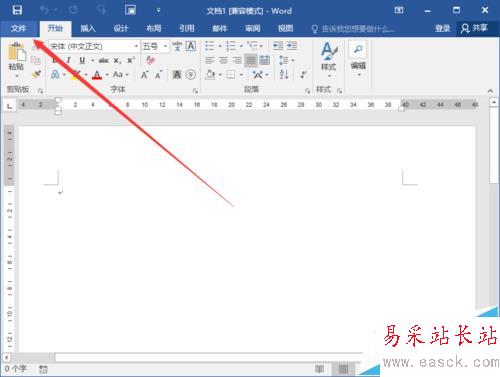Image resolution: width=500 pixels, height=377 pixels.
Task: Toggle Italic formatting
Action: click(68, 60)
